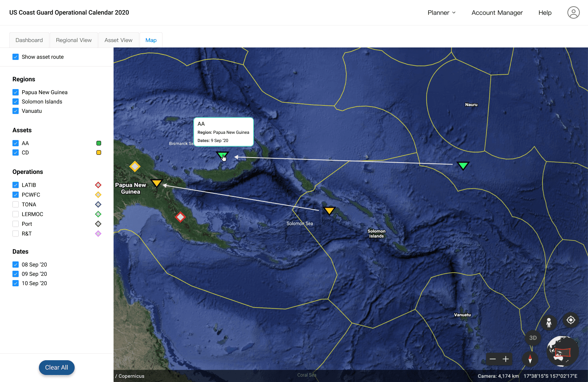This screenshot has width=588, height=382.
Task: Click the dark Port legend diamond
Action: pos(98,224)
